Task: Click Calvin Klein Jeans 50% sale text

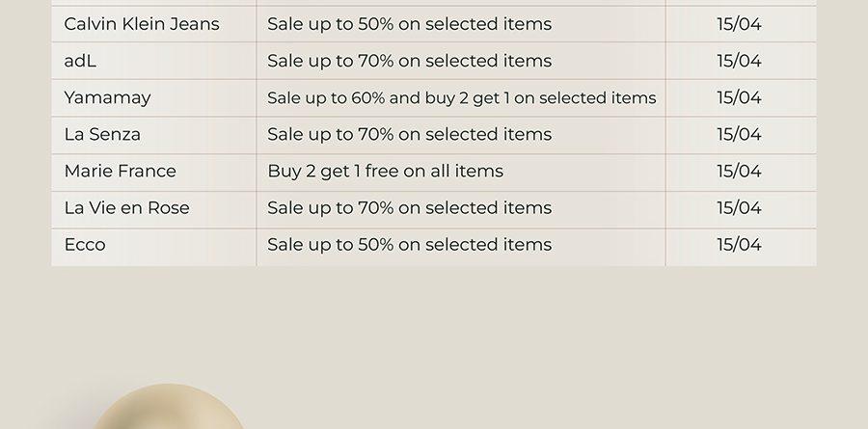Action: click(x=410, y=24)
